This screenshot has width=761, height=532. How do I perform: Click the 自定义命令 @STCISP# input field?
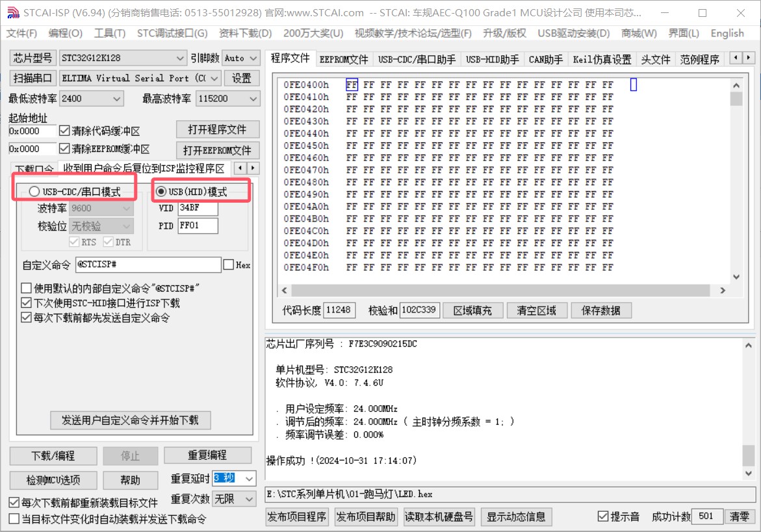coord(148,264)
